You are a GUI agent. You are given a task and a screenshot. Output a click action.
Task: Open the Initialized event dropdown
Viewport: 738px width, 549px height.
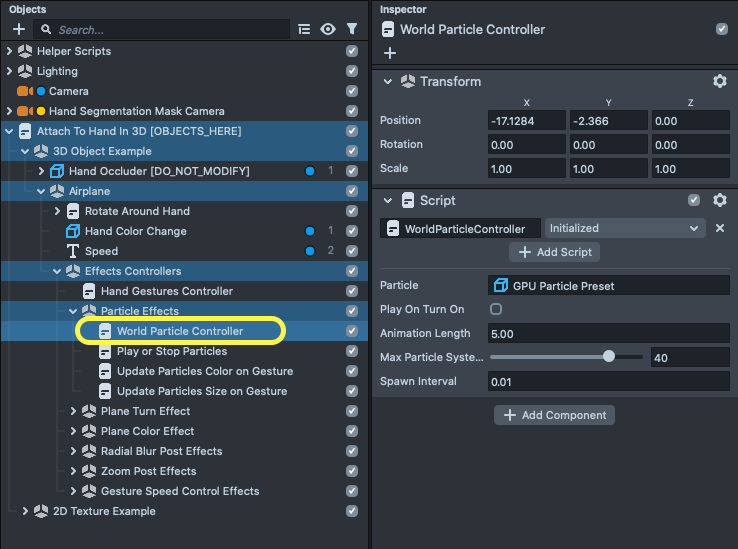click(x=624, y=229)
